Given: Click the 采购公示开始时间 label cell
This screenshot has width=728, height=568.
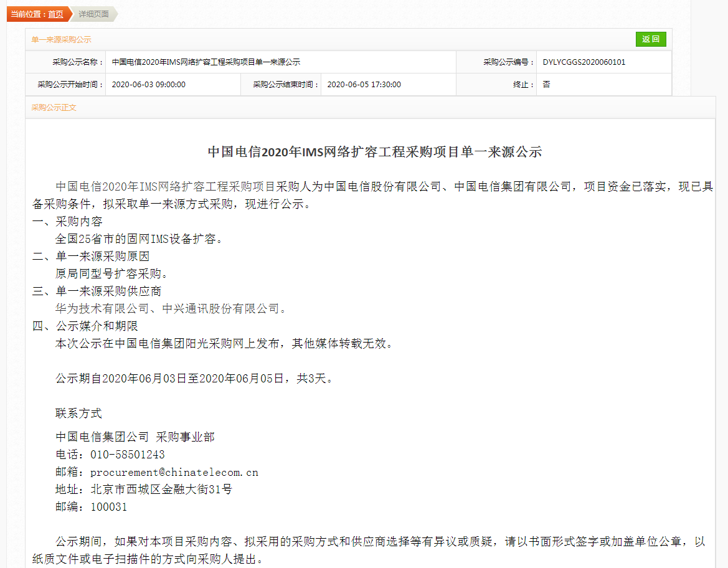Looking at the screenshot, I should tap(66, 84).
